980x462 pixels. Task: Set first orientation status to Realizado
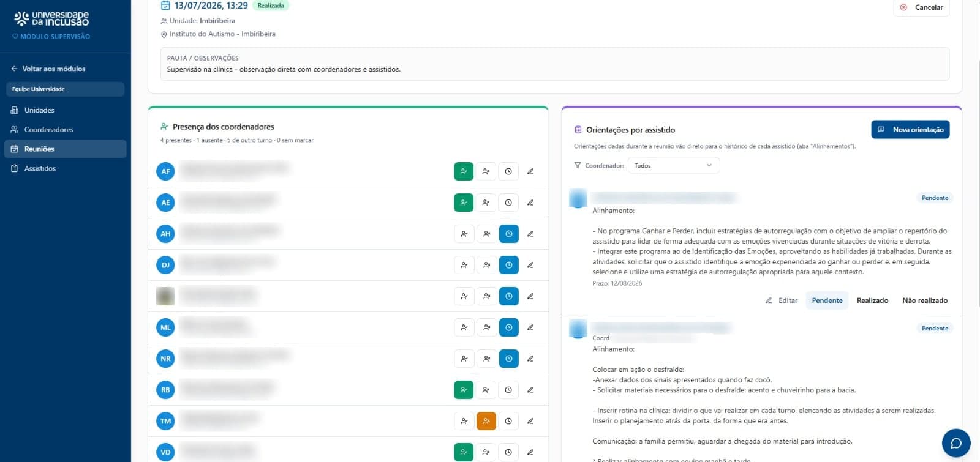(872, 300)
